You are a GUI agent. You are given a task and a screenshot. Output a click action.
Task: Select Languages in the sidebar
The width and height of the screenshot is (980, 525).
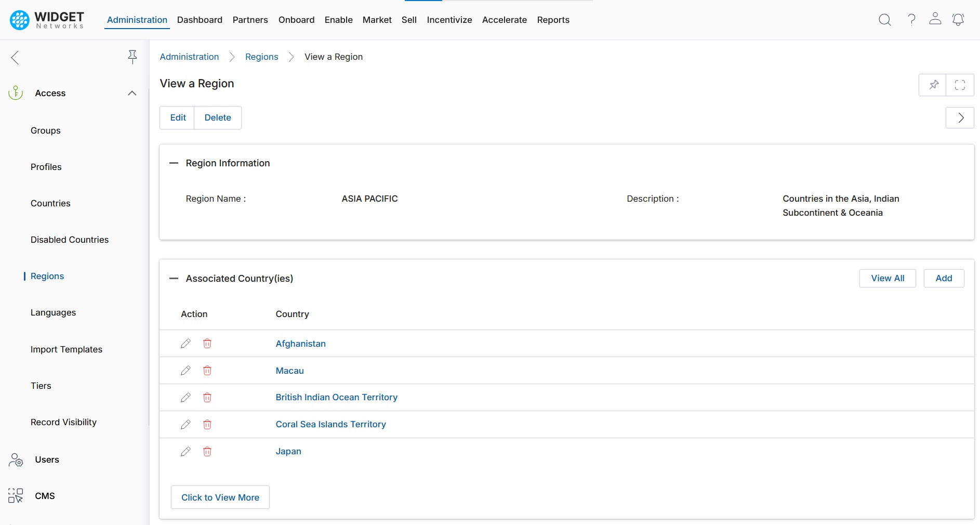coord(53,312)
